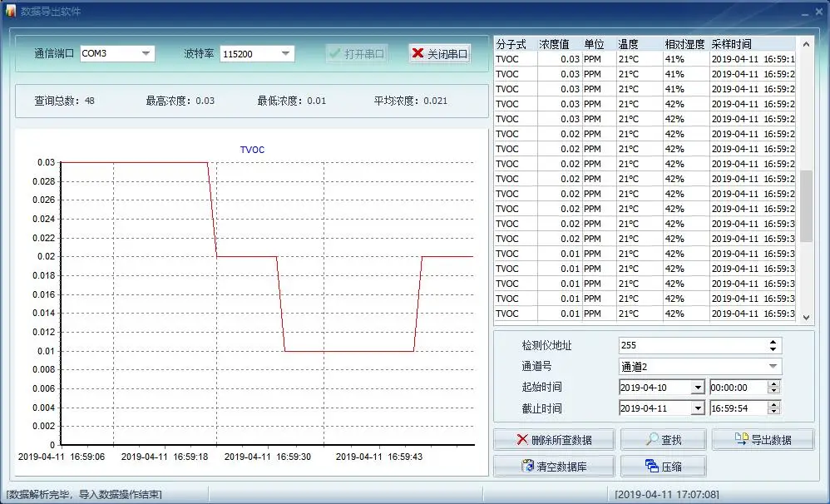The image size is (830, 504).
Task: Click the 压缩 button
Action: (664, 467)
